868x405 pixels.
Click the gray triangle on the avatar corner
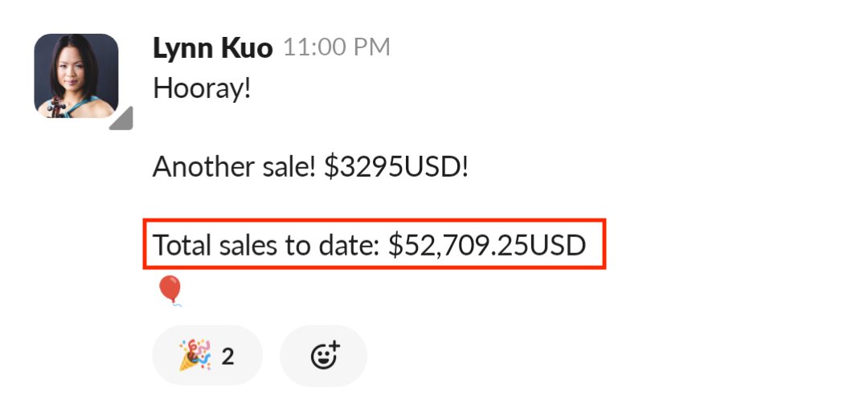pyautogui.click(x=122, y=119)
